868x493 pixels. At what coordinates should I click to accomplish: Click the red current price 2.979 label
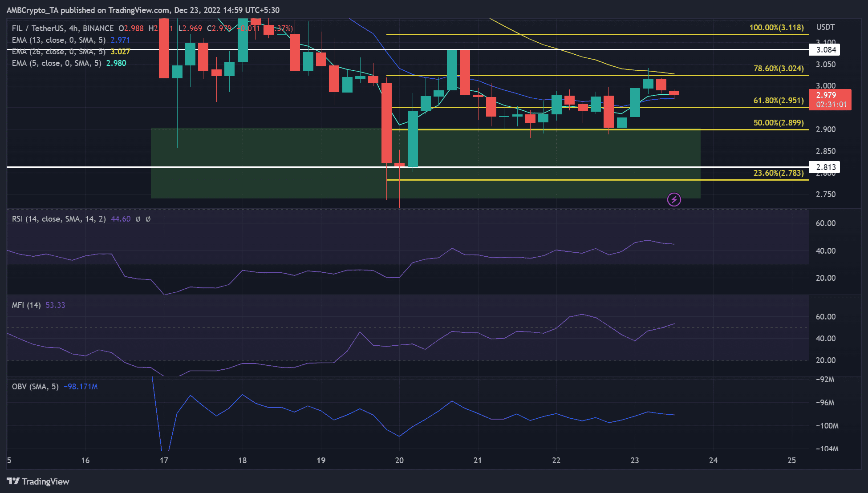tap(830, 100)
